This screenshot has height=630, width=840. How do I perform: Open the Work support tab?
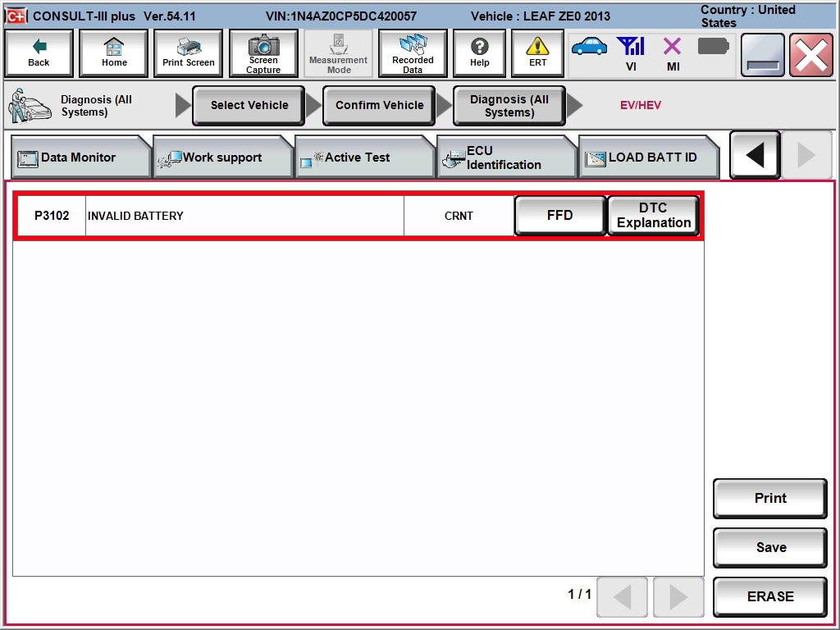(221, 157)
